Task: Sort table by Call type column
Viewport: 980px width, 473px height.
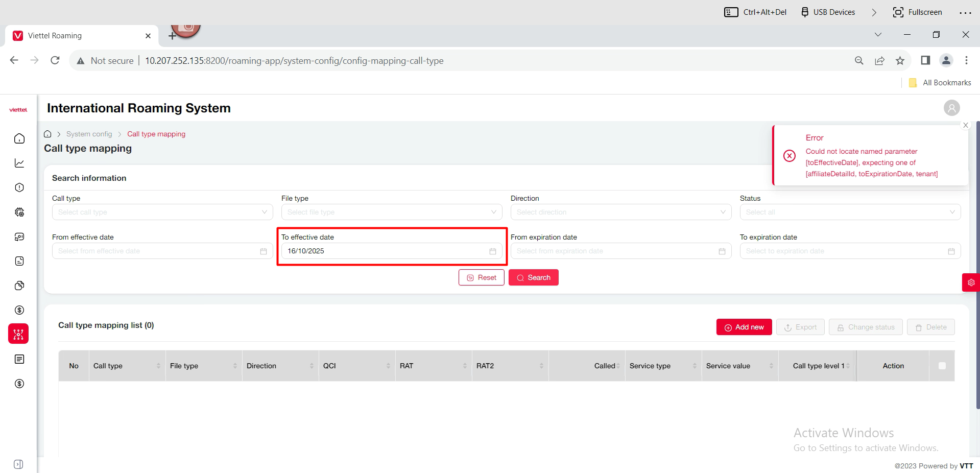Action: click(x=158, y=366)
